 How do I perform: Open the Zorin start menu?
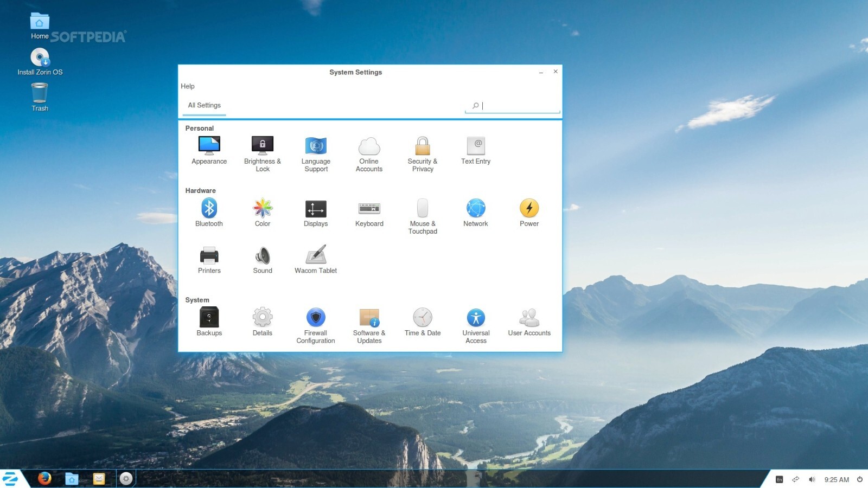pyautogui.click(x=10, y=479)
